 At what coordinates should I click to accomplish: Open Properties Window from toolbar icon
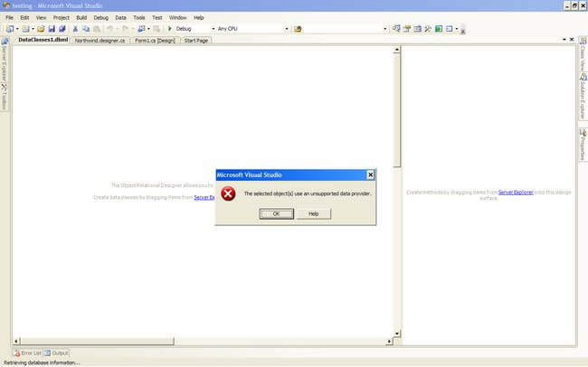407,29
